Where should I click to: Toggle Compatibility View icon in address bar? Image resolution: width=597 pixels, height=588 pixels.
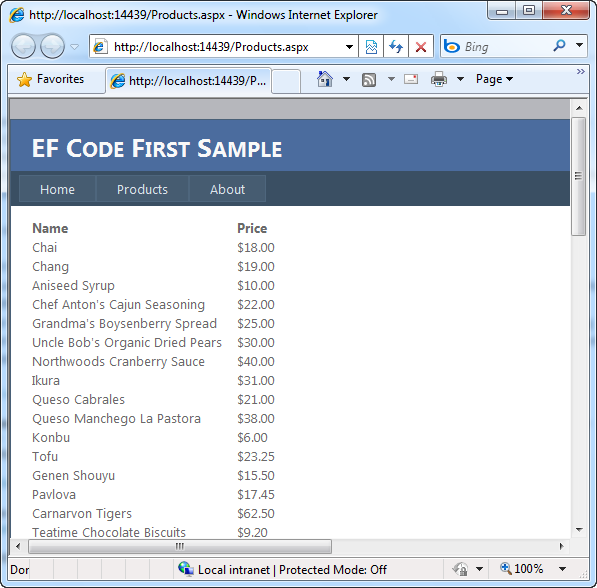(371, 46)
